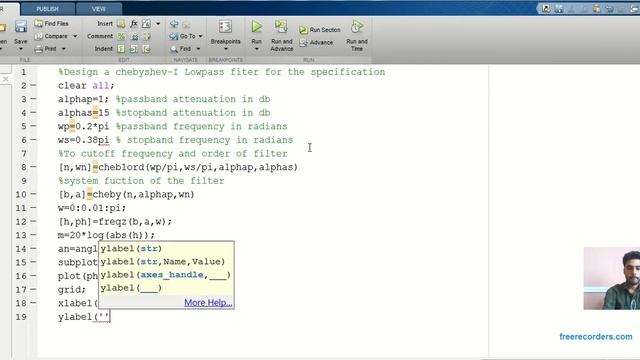Screen dimensions: 640x360
Task: Click 'w=0:0.01:pi;' on line 11
Action: click(x=92, y=208)
